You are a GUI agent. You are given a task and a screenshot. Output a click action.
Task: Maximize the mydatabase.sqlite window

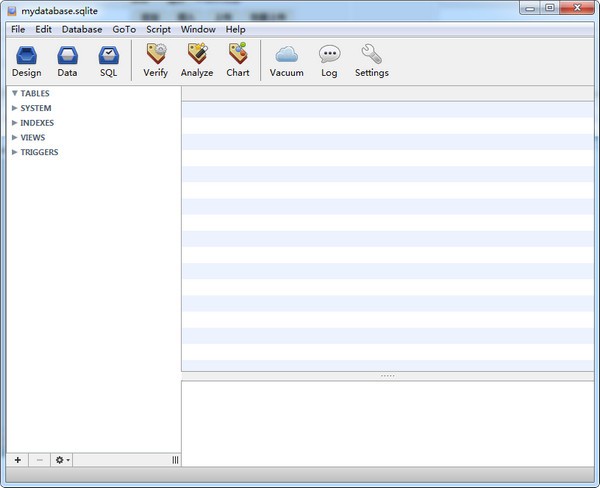[x=549, y=8]
